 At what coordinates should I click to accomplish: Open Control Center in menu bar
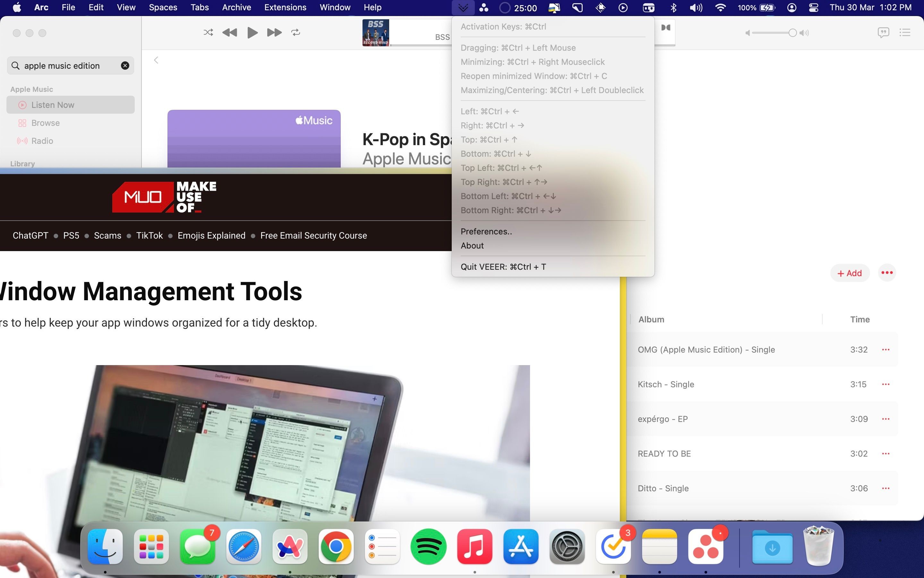coord(813,8)
